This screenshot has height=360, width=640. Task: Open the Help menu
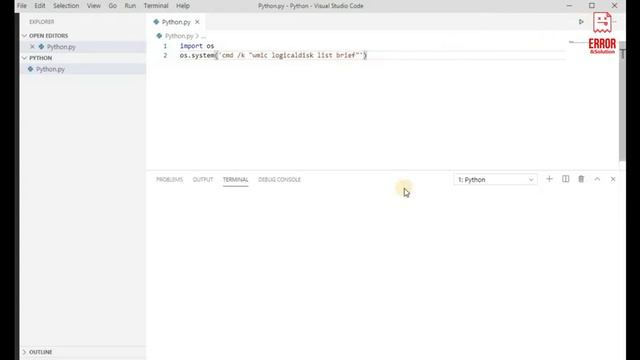(x=183, y=6)
